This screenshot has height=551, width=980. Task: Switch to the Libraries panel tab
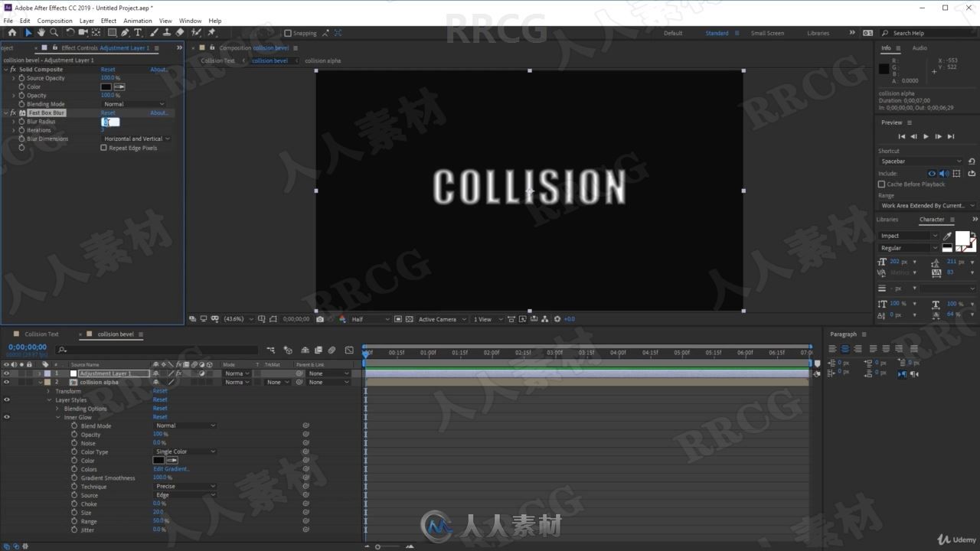click(887, 220)
